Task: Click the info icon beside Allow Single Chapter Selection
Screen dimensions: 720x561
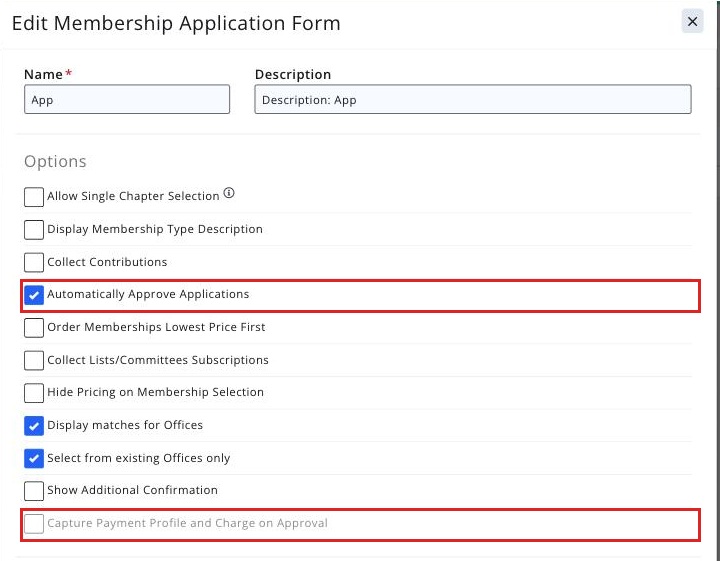Action: [x=229, y=193]
